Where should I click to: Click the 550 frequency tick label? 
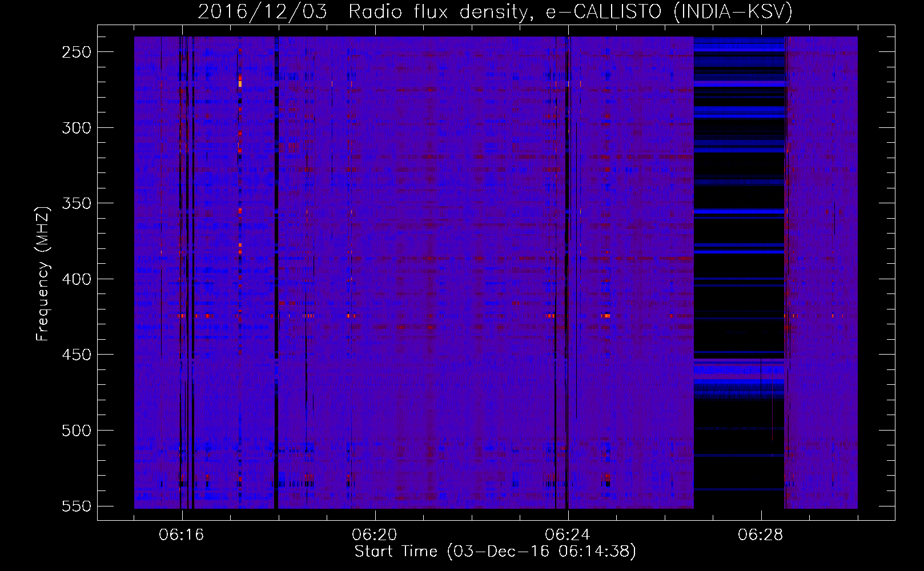77,506
